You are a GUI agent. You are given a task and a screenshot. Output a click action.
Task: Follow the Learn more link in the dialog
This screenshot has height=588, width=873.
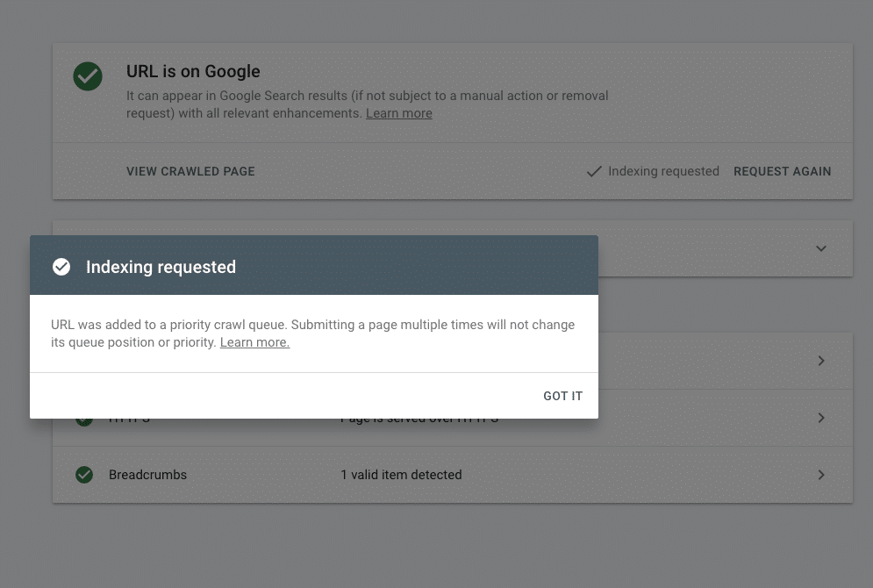pyautogui.click(x=254, y=342)
